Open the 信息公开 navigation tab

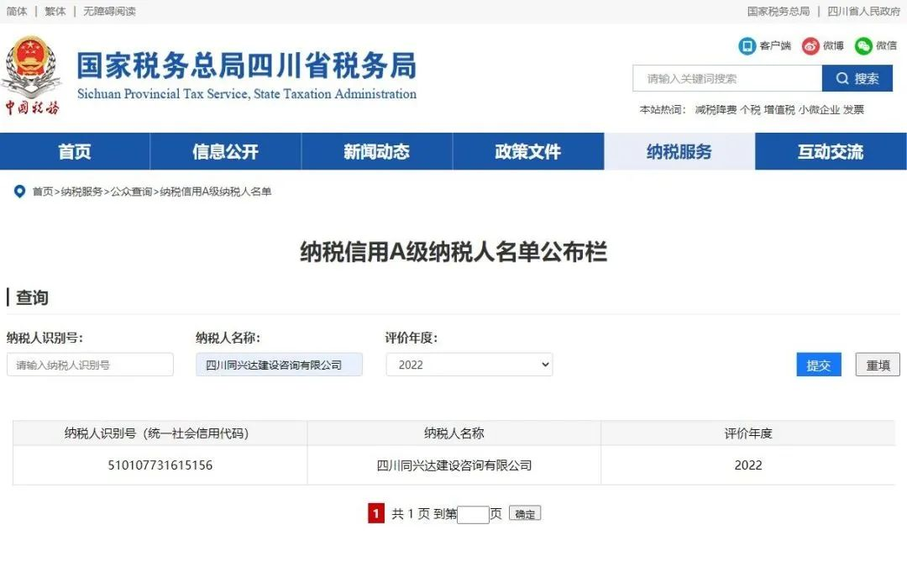(226, 151)
